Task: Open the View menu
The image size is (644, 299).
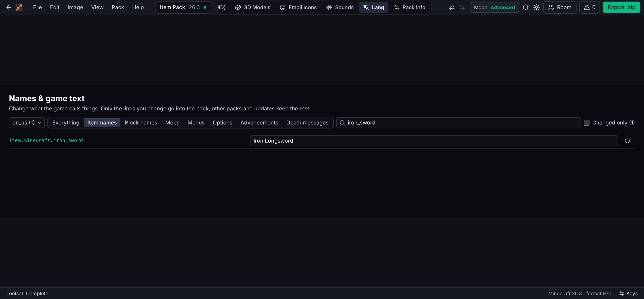Action: (97, 8)
